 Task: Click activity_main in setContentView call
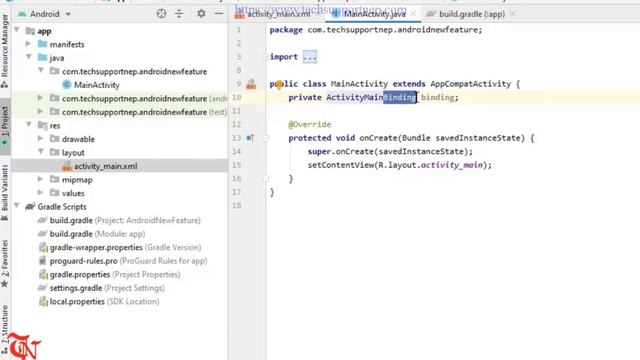pyautogui.click(x=451, y=165)
